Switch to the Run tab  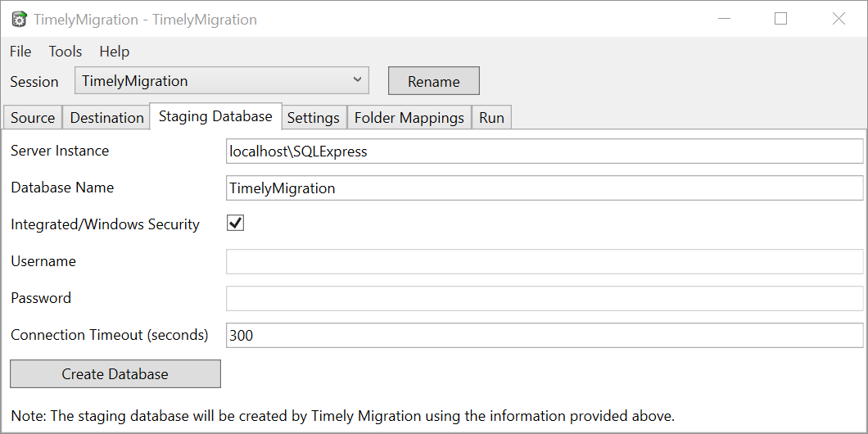click(x=491, y=117)
